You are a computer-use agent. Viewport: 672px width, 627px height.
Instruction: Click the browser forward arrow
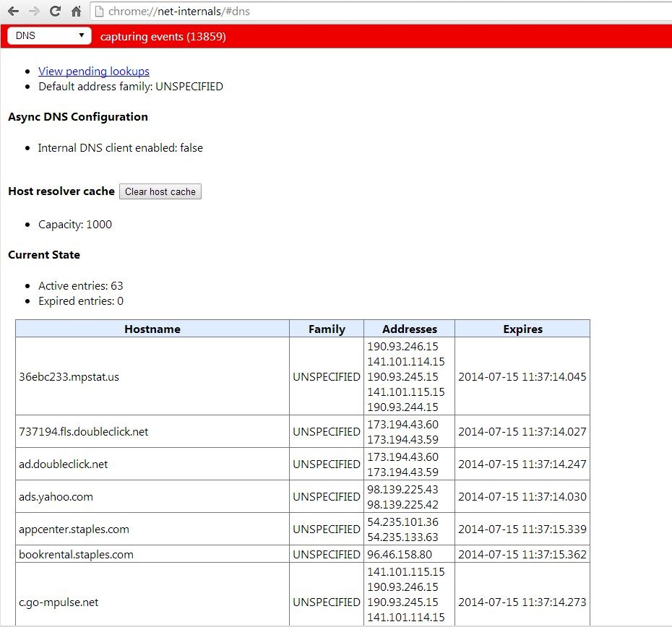point(34,11)
